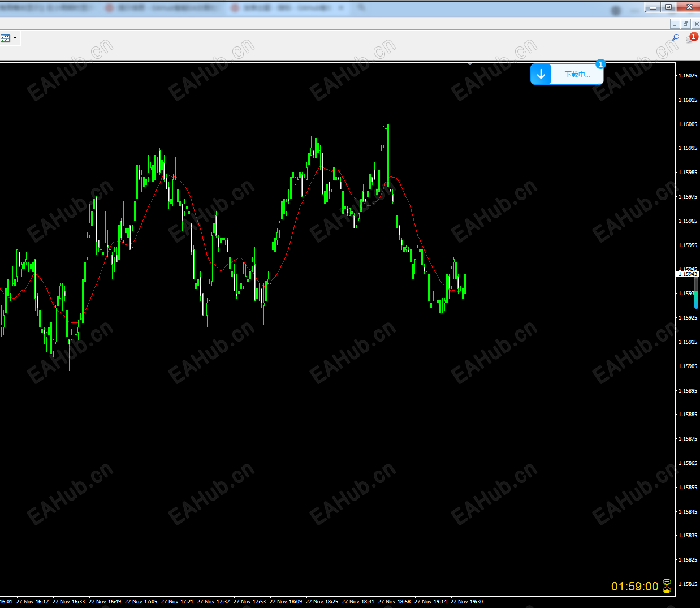Click the 1.15905 price axis label
Viewport: 700px width, 608px height.
(x=688, y=366)
